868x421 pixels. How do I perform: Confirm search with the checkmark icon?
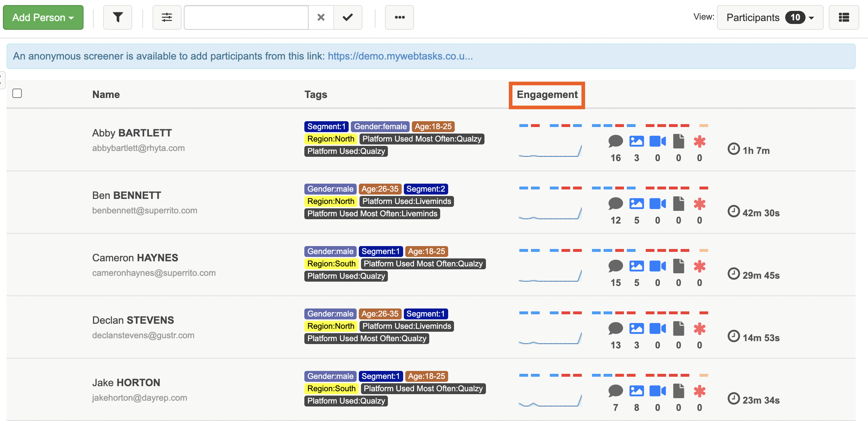point(348,17)
